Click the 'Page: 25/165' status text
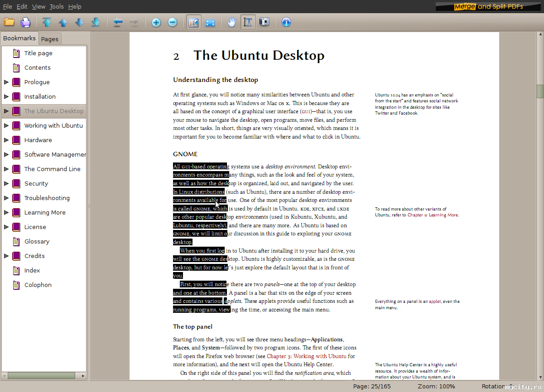This screenshot has height=392, width=544. point(372,386)
